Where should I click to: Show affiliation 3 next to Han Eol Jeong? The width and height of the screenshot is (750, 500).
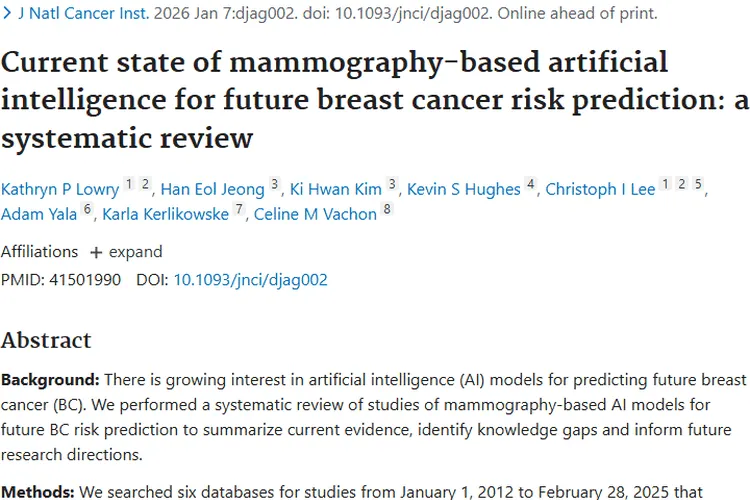tap(276, 186)
